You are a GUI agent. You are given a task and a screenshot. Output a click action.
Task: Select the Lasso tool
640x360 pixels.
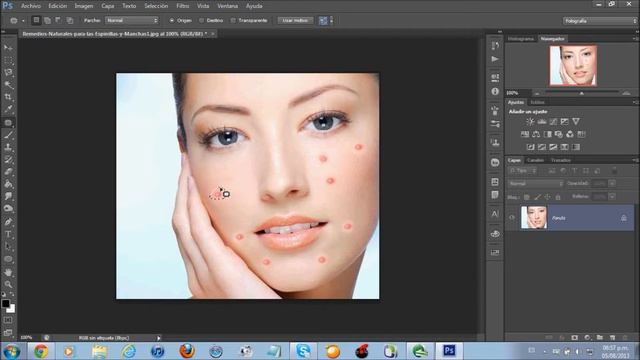[8, 73]
